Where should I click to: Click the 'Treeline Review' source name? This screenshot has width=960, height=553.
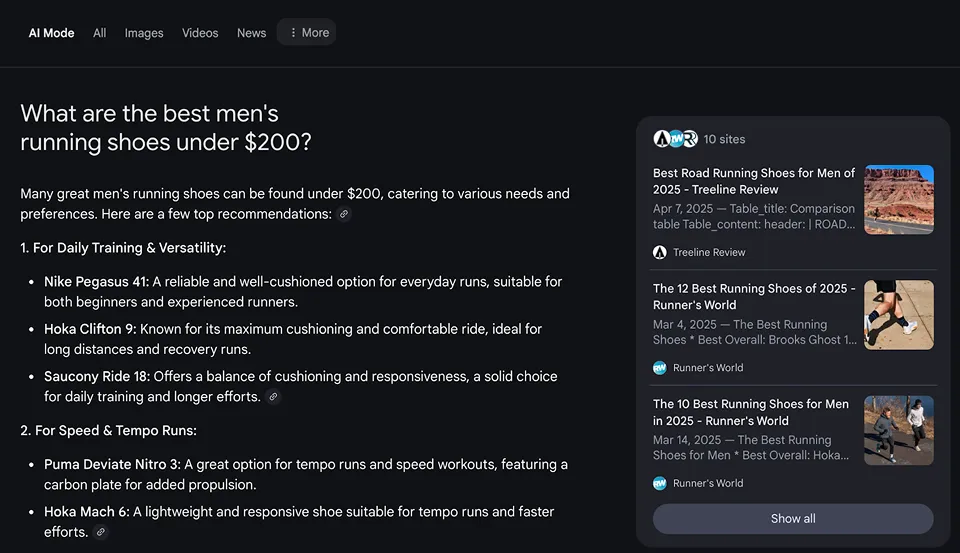[709, 252]
